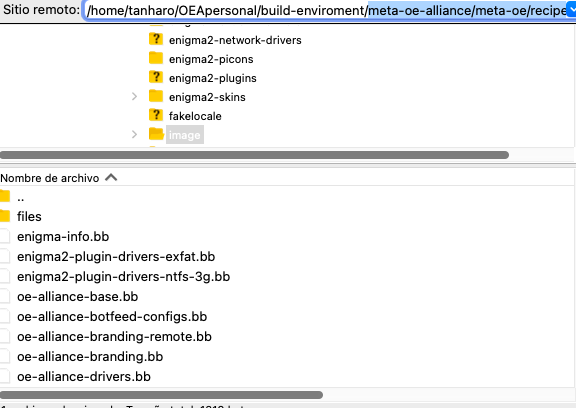Select the highlighted image folder
Image resolution: width=576 pixels, height=408 pixels.
pos(184,135)
